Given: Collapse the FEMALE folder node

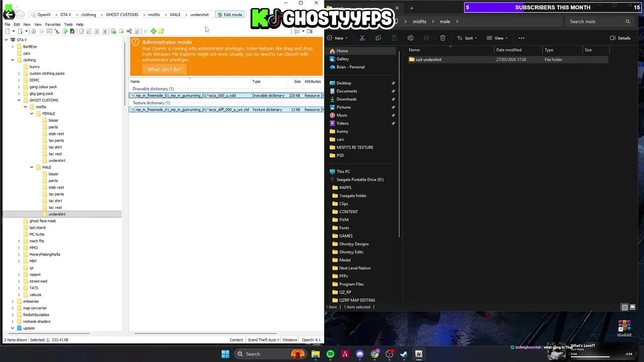Looking at the screenshot, I should point(32,114).
